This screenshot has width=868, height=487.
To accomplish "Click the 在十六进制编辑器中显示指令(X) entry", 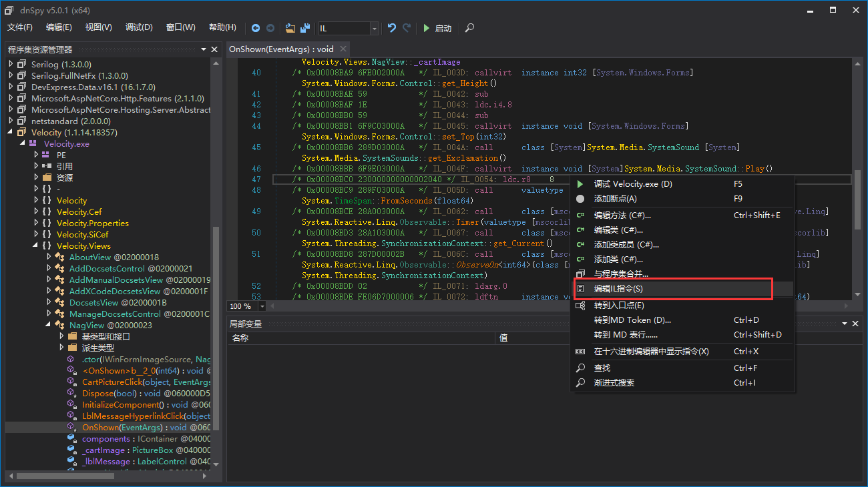I will [651, 352].
